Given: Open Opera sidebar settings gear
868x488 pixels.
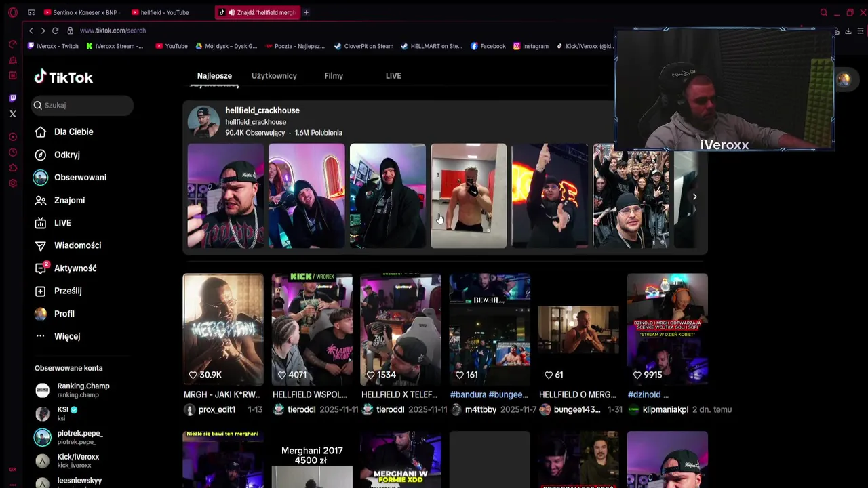Looking at the screenshot, I should (13, 183).
